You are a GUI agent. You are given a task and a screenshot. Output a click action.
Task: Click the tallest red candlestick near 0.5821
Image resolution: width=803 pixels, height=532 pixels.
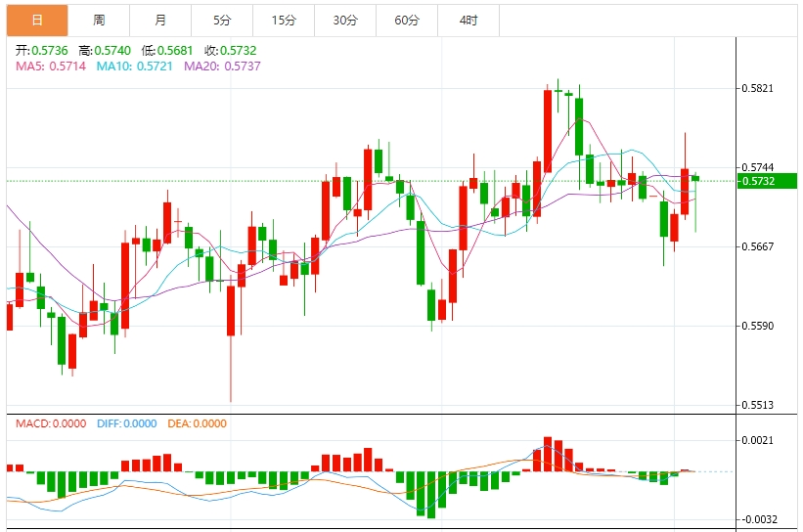pos(548,131)
